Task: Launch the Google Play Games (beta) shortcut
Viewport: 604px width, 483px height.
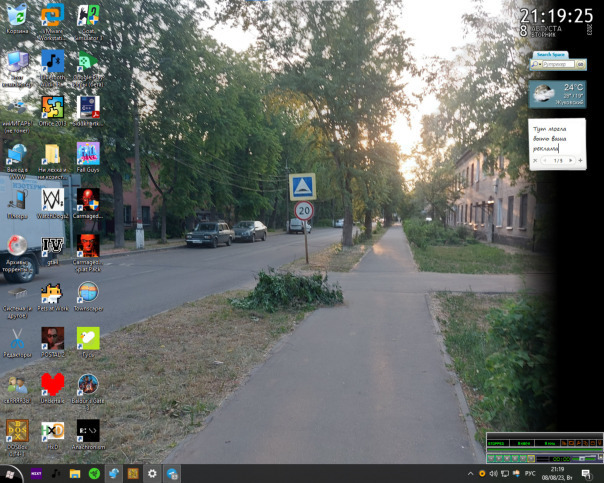Action: (x=88, y=68)
